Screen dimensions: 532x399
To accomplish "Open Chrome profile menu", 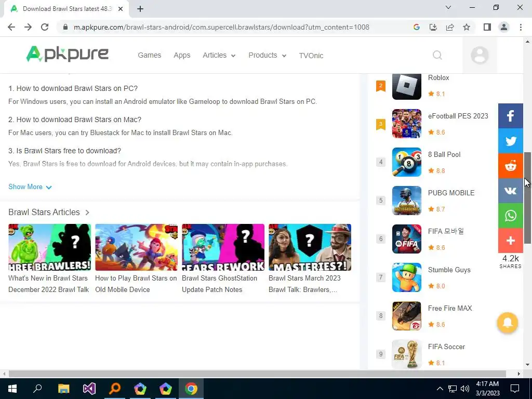I will click(504, 27).
